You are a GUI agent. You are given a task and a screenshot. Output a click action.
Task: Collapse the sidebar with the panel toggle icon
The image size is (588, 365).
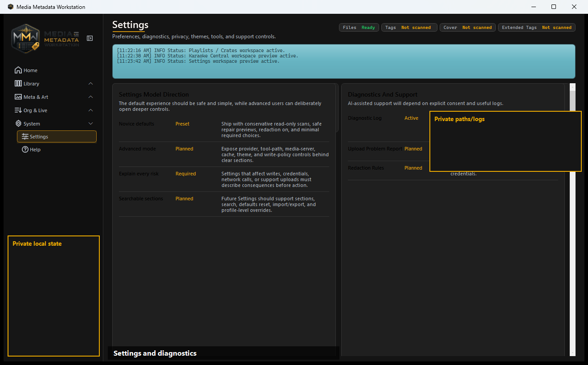tap(90, 38)
